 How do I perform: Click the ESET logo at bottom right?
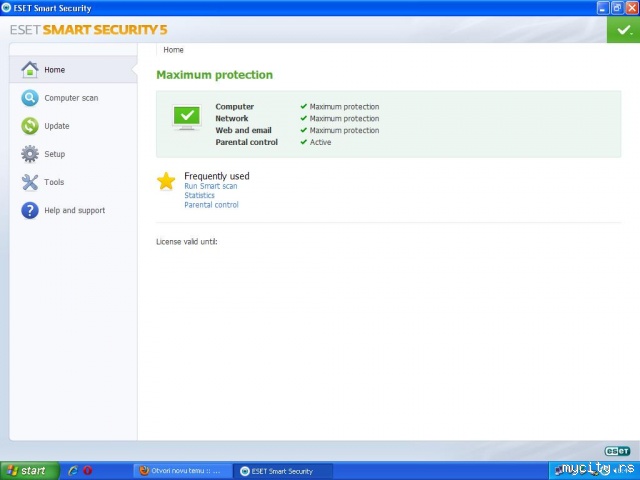[x=617, y=451]
